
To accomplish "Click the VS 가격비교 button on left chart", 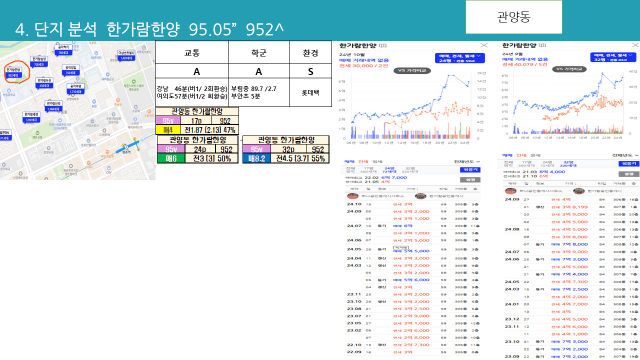I will tap(412, 71).
